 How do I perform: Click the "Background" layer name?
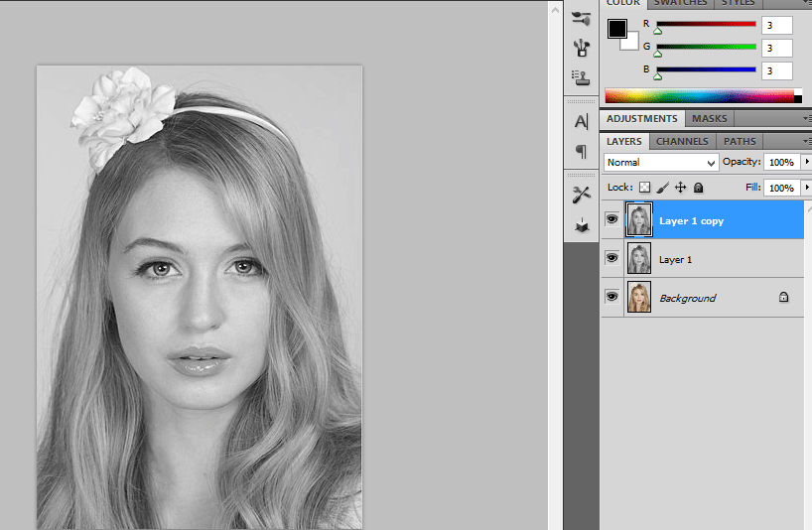click(x=687, y=298)
